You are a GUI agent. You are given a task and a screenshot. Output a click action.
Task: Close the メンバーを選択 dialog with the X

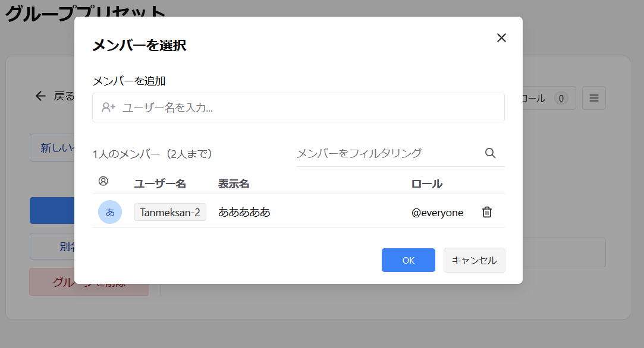point(501,37)
